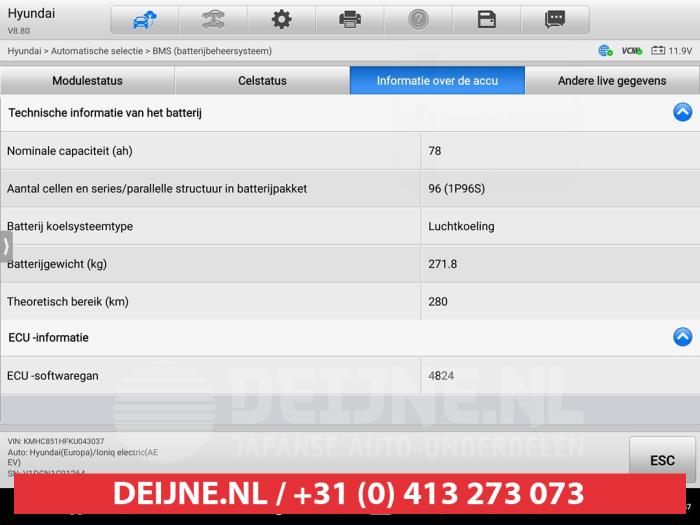Print the report using the printer icon
The width and height of the screenshot is (700, 525).
point(350,19)
